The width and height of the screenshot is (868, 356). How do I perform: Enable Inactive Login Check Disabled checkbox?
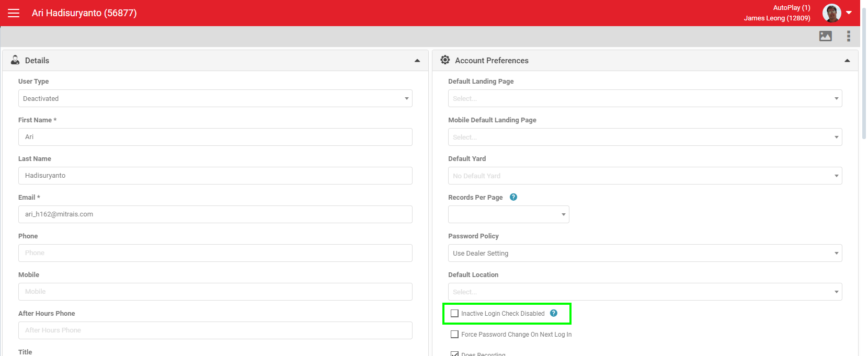click(x=454, y=314)
